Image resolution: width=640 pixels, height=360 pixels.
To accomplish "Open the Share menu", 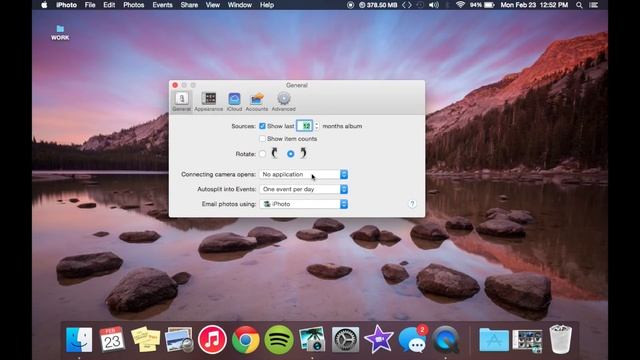I will (189, 5).
